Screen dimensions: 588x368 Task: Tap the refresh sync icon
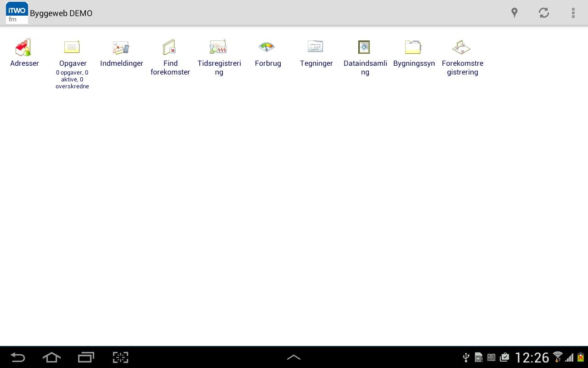pos(544,13)
